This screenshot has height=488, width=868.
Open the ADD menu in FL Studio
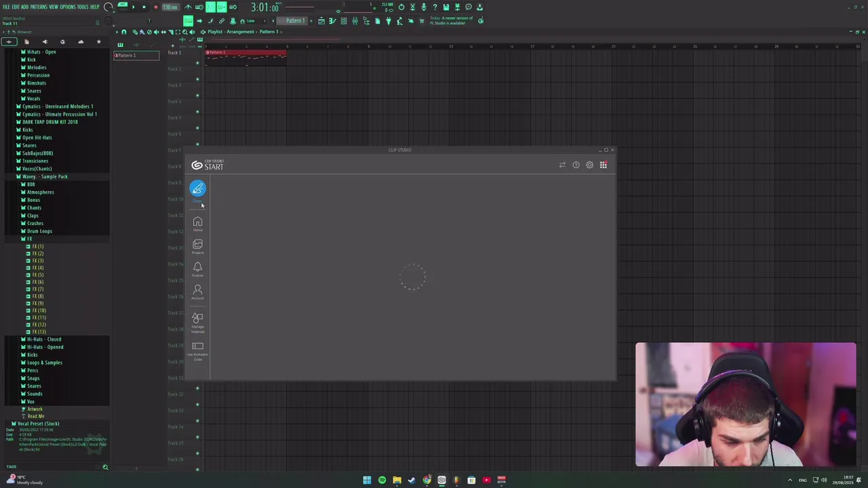pyautogui.click(x=25, y=7)
